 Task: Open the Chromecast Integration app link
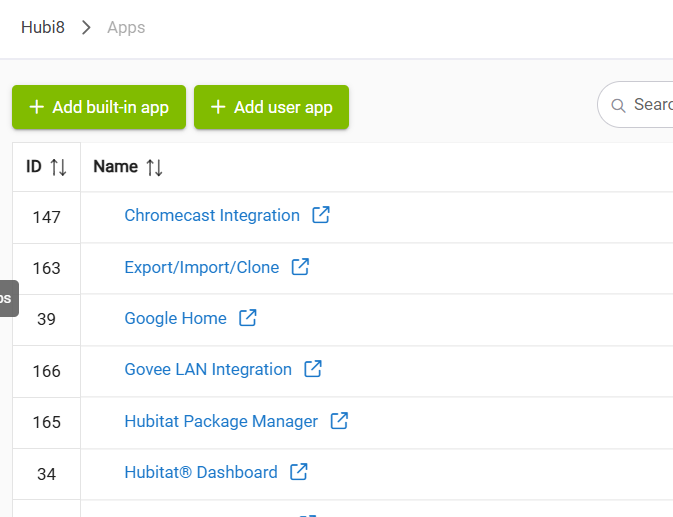[212, 215]
